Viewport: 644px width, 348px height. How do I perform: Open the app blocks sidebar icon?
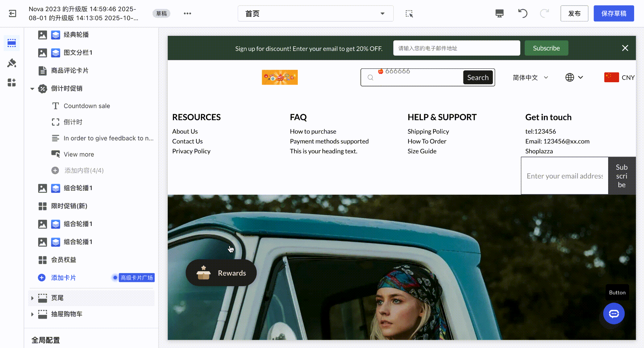[12, 82]
